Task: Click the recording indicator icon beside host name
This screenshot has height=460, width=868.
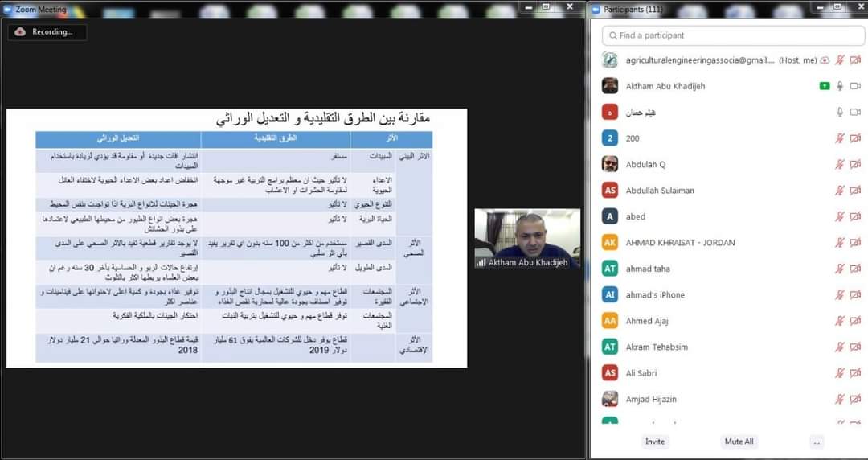Action: pos(825,60)
